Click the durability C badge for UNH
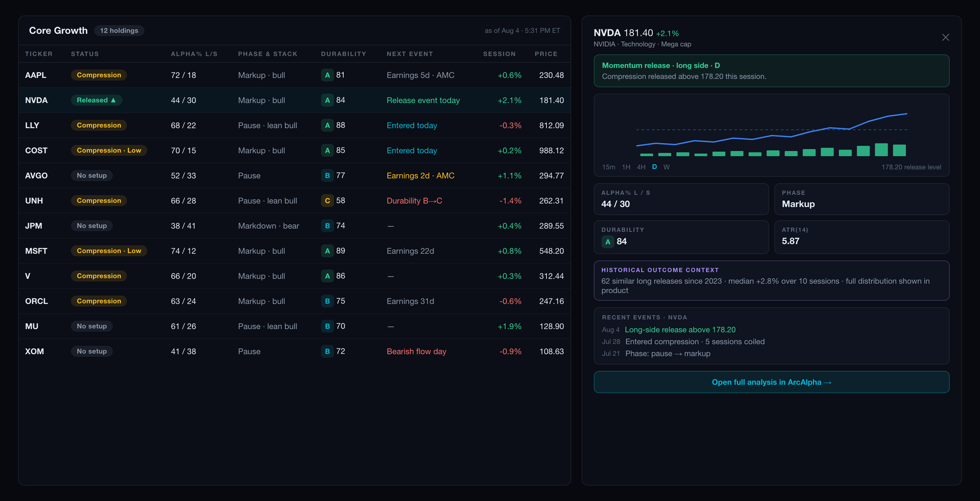This screenshot has height=501, width=980. [327, 201]
